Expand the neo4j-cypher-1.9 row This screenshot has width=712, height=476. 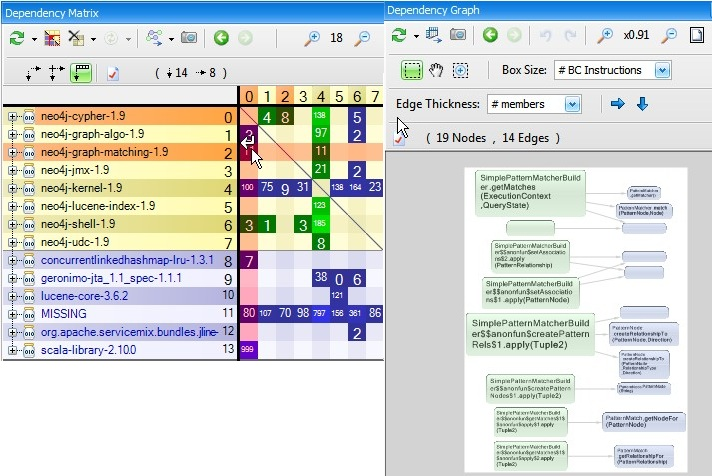click(x=12, y=117)
